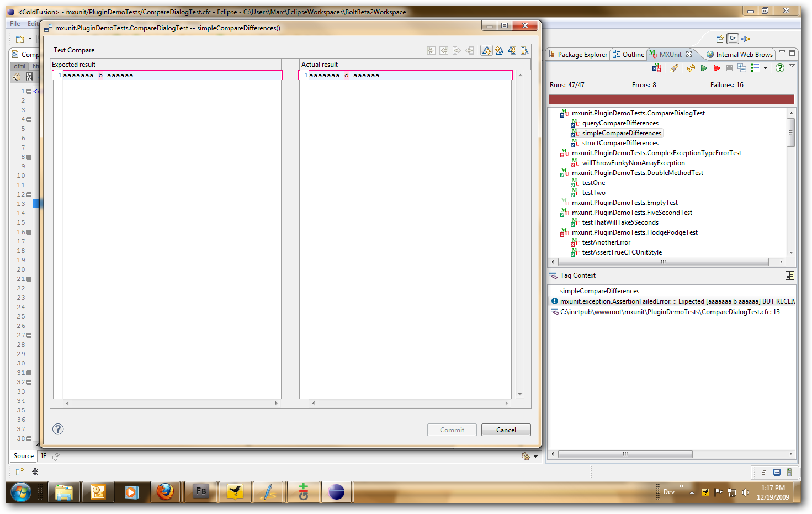This screenshot has width=812, height=514.
Task: Switch to the CF perspective button
Action: coord(733,38)
